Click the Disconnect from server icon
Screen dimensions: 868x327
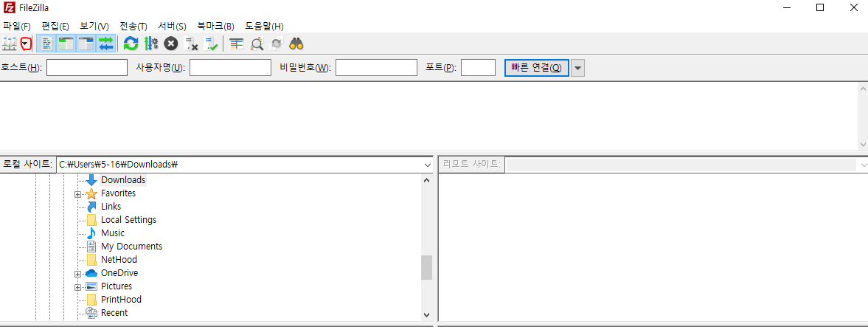click(191, 44)
